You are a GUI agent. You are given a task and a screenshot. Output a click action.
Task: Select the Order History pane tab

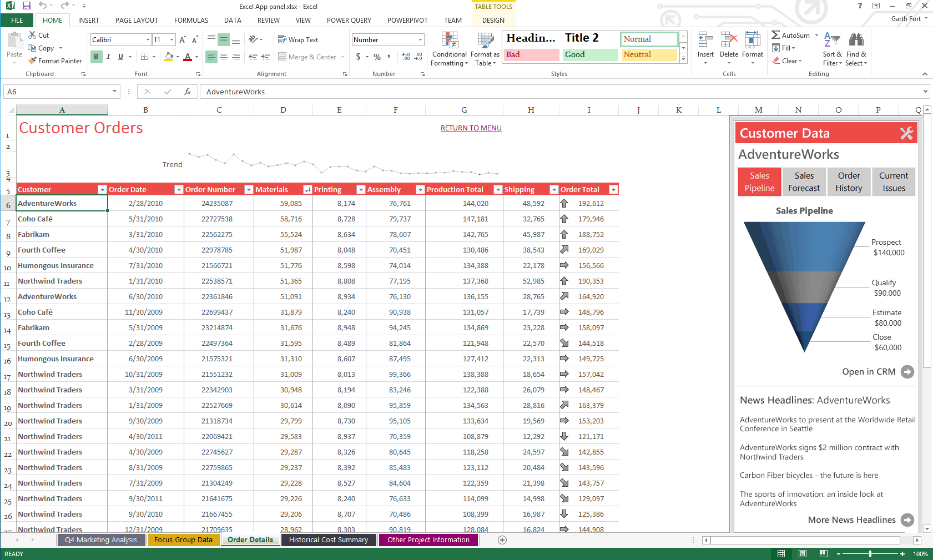[849, 182]
